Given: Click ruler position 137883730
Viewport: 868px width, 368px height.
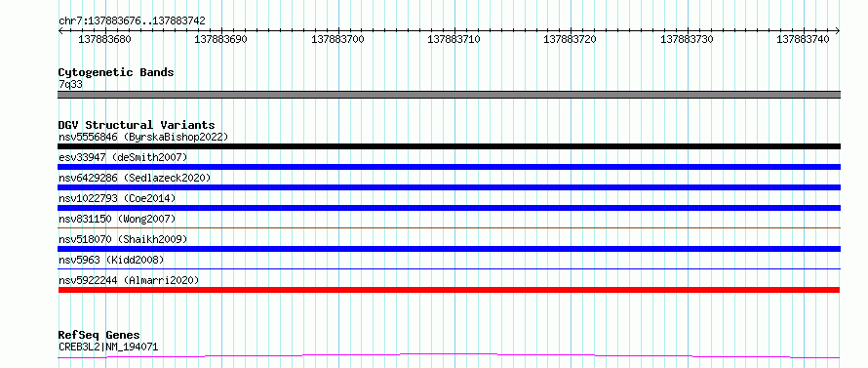Looking at the screenshot, I should point(688,39).
